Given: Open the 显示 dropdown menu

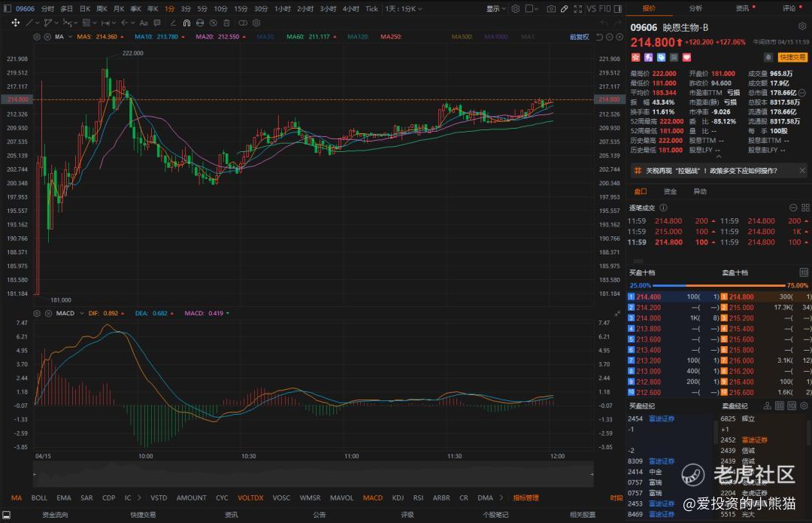Looking at the screenshot, I should 495,9.
